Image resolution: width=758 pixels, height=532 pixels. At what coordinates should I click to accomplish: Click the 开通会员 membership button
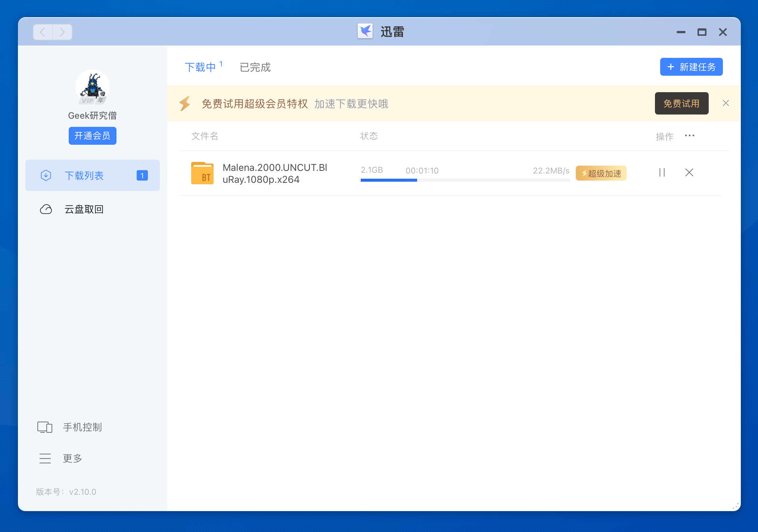click(92, 136)
